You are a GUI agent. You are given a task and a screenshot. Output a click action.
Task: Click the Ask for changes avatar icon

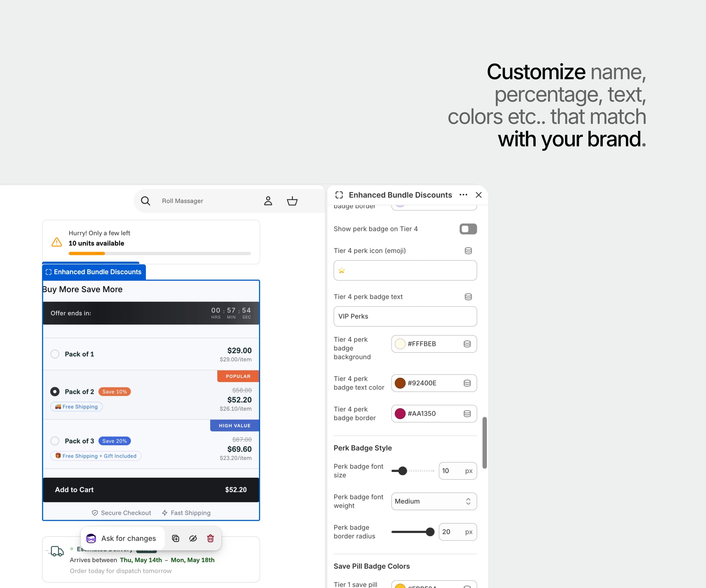pos(91,539)
